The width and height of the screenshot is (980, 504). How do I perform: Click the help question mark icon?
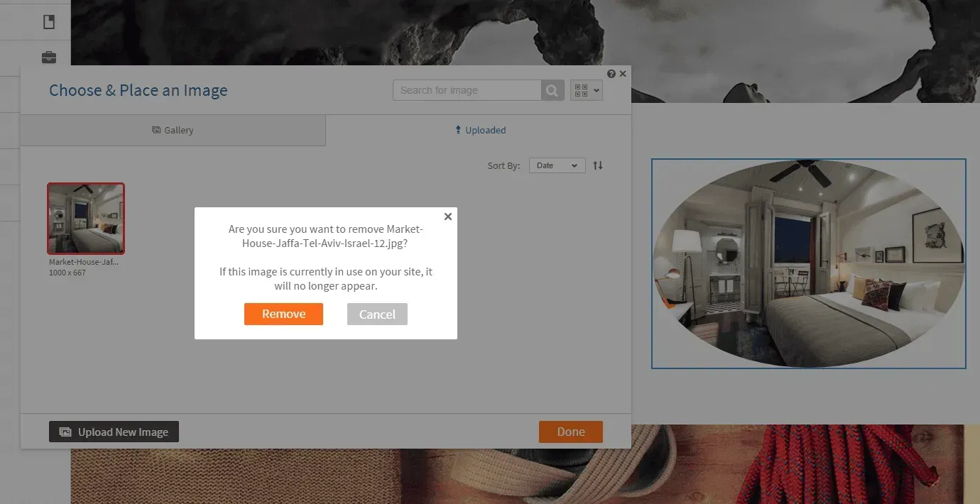[x=611, y=74]
